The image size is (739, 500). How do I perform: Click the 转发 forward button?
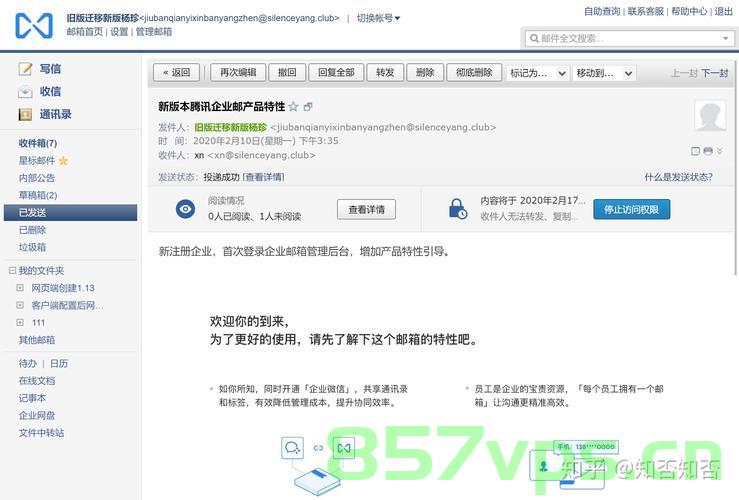(385, 73)
